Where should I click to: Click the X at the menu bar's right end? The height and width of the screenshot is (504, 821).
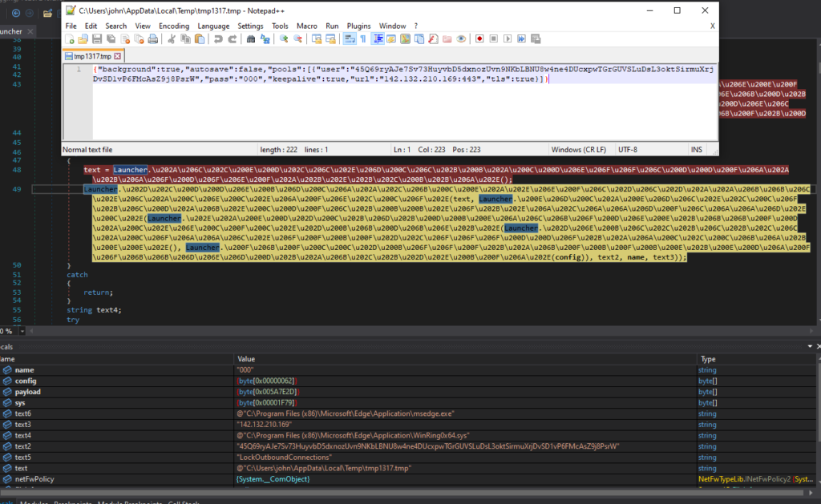712,26
